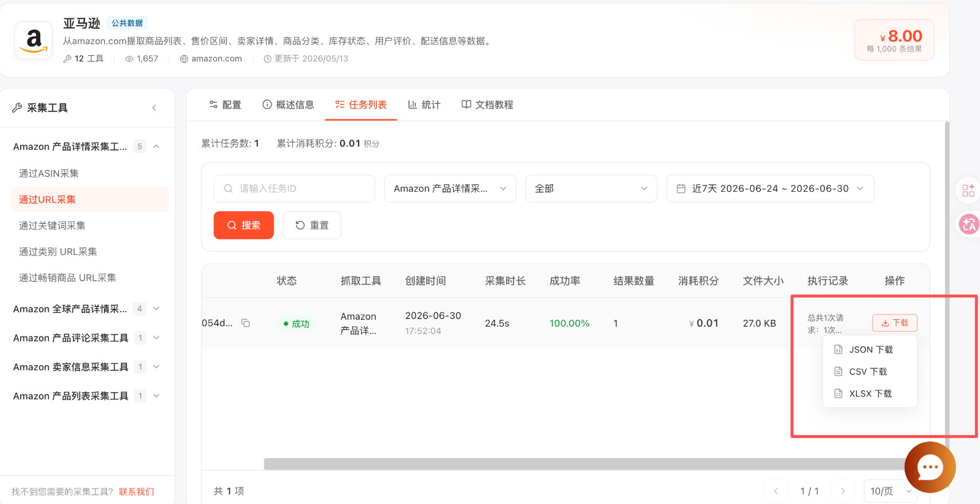
Task: Open the 10/页 page size dropdown
Action: pos(890,491)
